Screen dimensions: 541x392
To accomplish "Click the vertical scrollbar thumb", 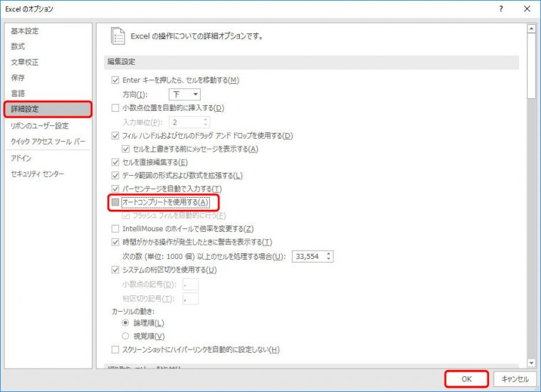I will point(531,67).
